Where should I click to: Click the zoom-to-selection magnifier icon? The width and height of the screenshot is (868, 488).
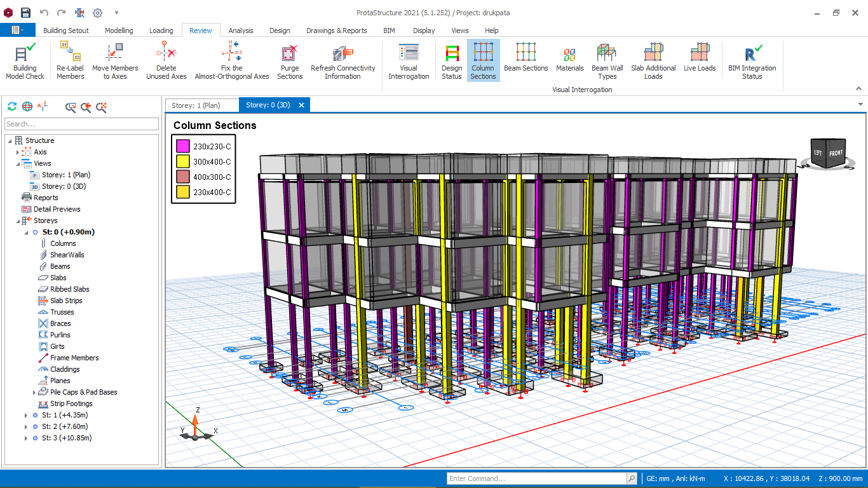pos(71,107)
